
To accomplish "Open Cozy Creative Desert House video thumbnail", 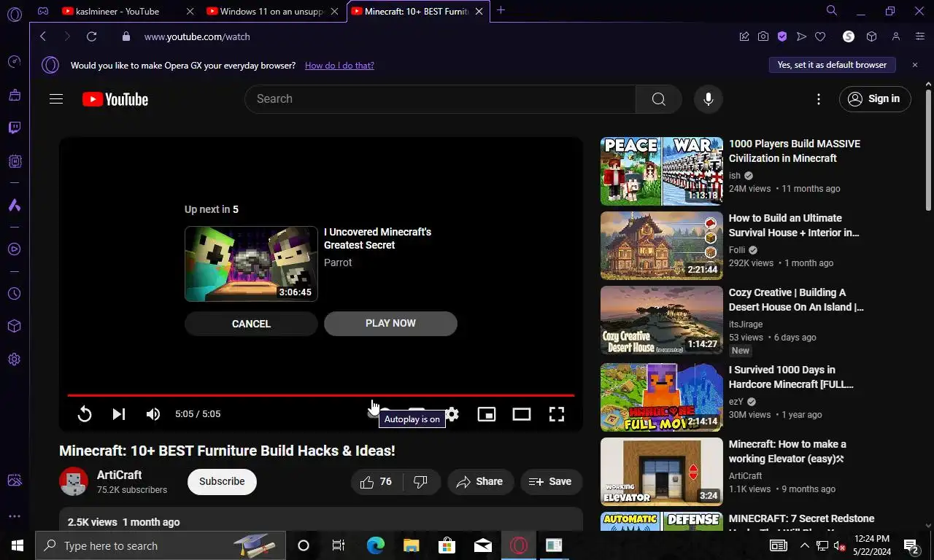I will [662, 320].
